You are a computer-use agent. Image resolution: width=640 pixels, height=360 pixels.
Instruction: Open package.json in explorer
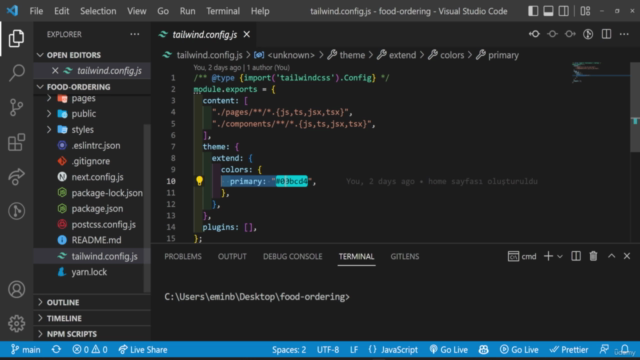coord(97,209)
